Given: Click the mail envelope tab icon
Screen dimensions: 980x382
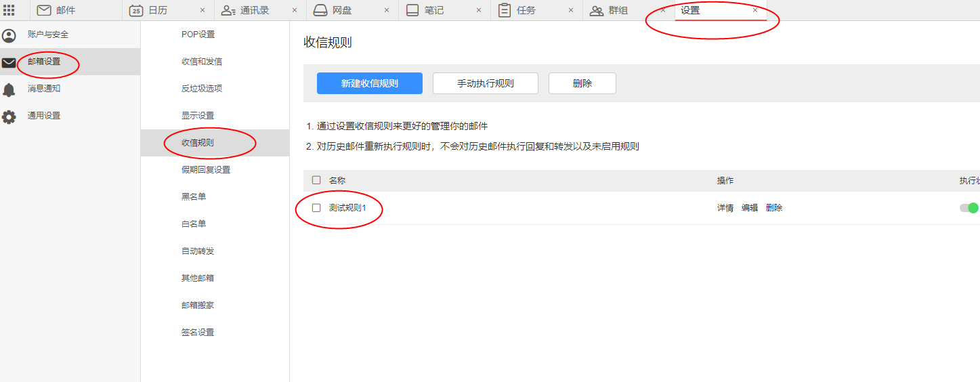Looking at the screenshot, I should point(44,10).
